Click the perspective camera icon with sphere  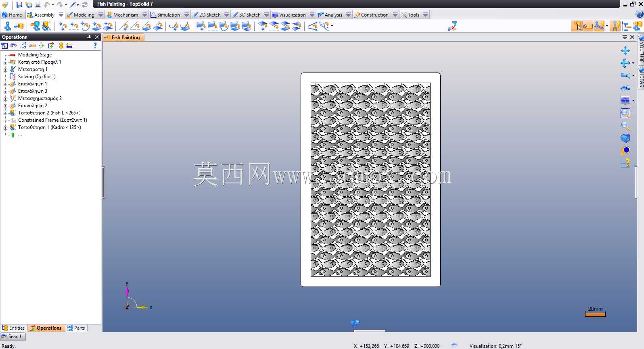(625, 88)
